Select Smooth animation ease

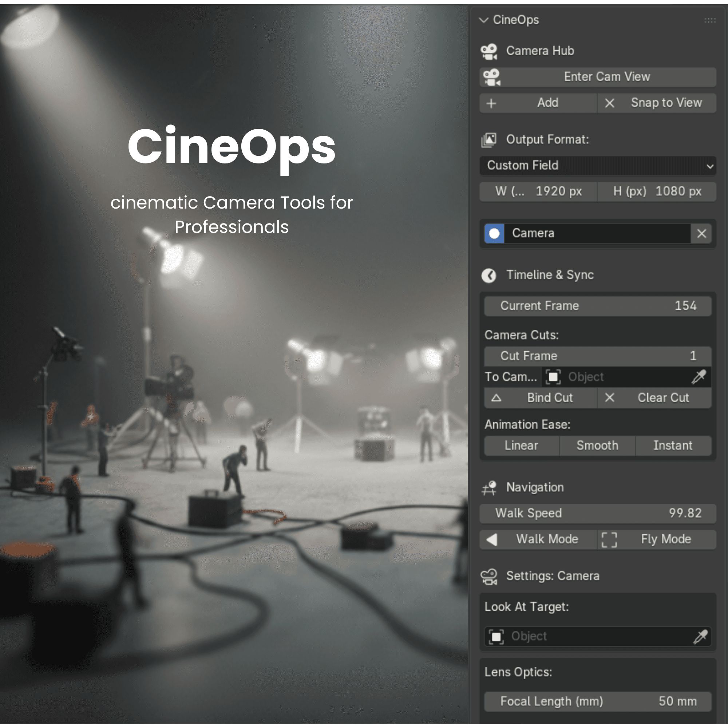597,446
